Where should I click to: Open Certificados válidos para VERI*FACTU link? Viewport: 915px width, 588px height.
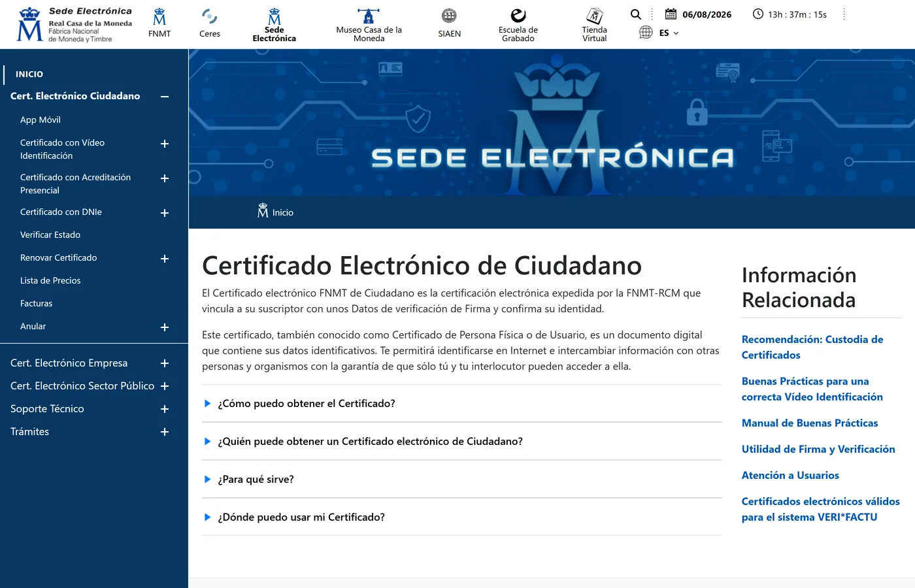tap(821, 510)
